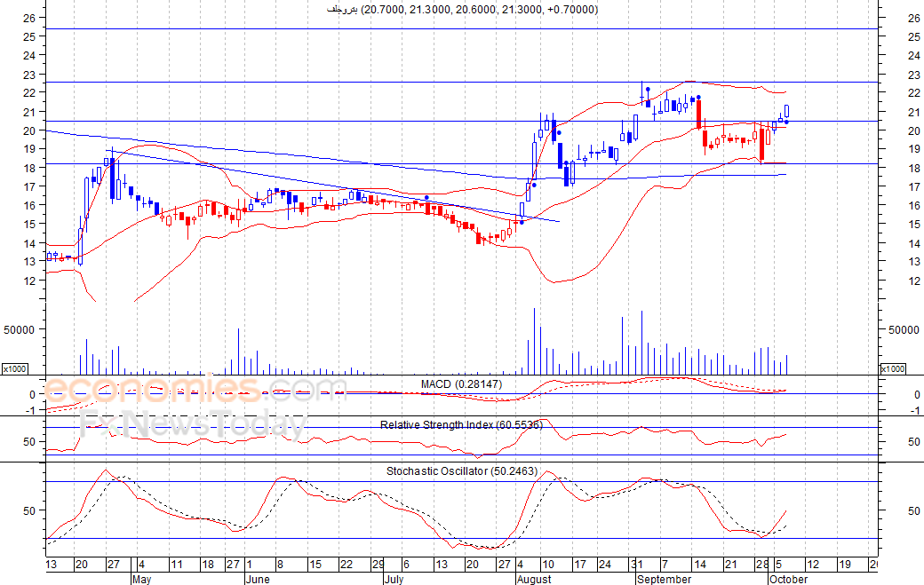Click the 50000 volume label on right axis
This screenshot has width=924, height=585.
pyautogui.click(x=904, y=330)
